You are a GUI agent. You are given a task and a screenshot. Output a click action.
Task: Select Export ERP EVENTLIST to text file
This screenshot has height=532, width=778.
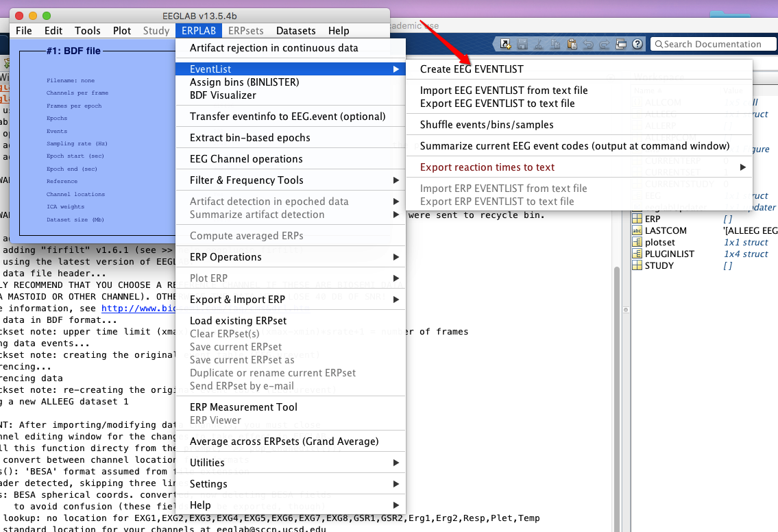pyautogui.click(x=579, y=202)
